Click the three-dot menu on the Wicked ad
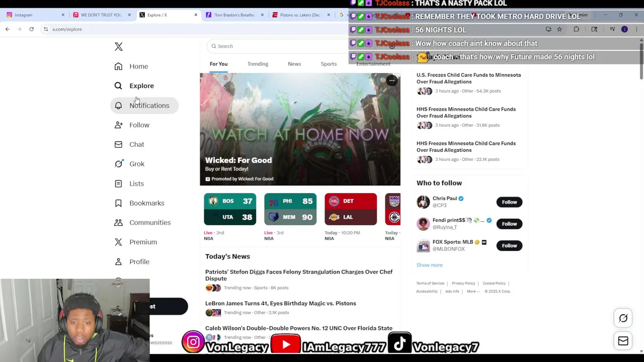 tap(391, 80)
